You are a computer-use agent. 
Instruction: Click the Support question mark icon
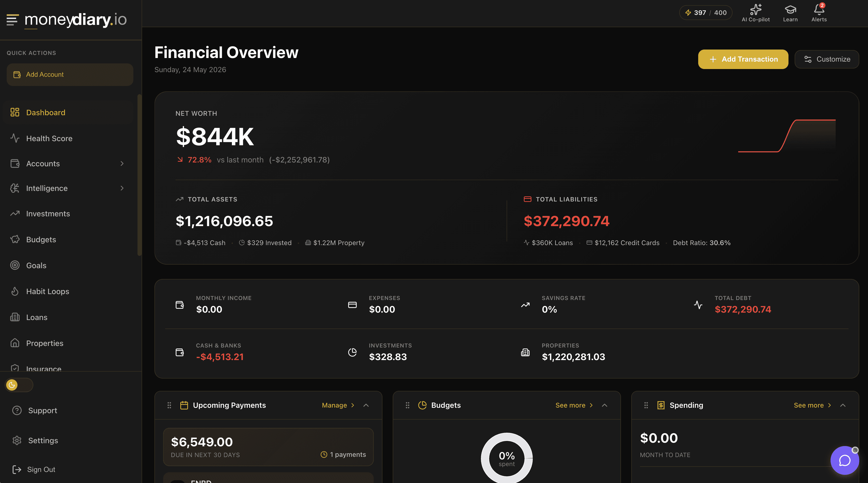click(16, 410)
